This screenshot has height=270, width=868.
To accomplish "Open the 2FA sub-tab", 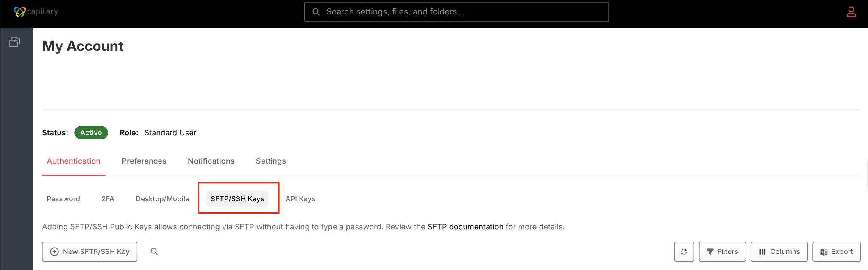I will point(108,199).
